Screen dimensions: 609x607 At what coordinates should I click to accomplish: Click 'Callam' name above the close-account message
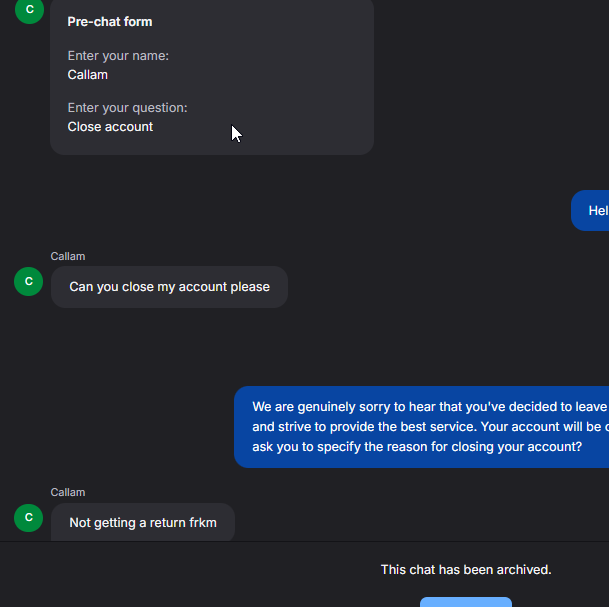coord(68,257)
